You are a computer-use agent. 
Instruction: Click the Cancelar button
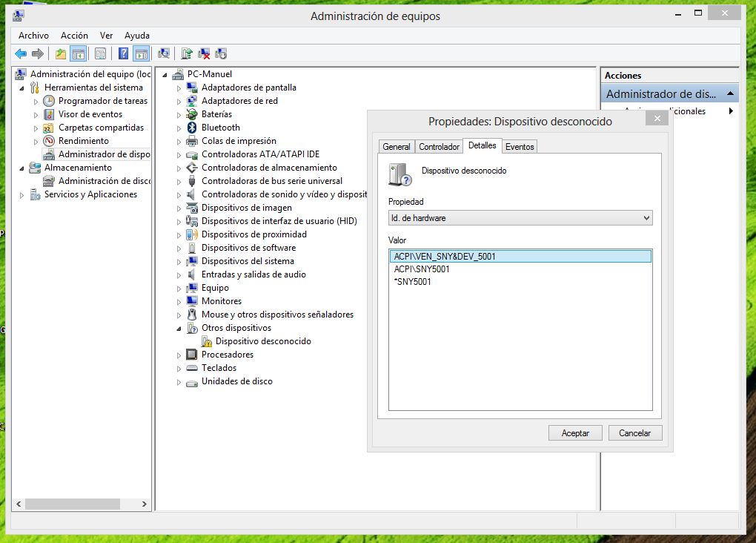click(635, 432)
